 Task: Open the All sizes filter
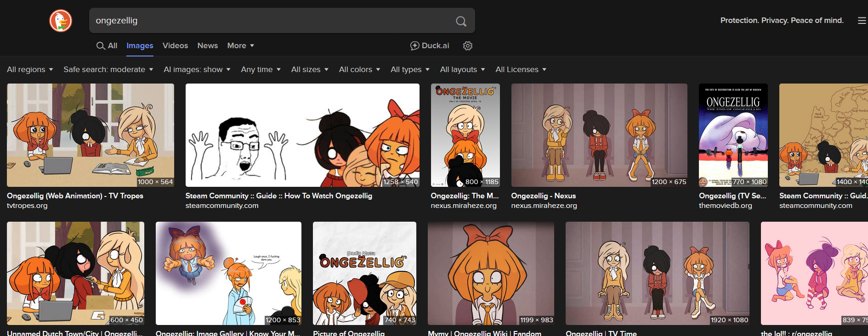[x=310, y=69]
